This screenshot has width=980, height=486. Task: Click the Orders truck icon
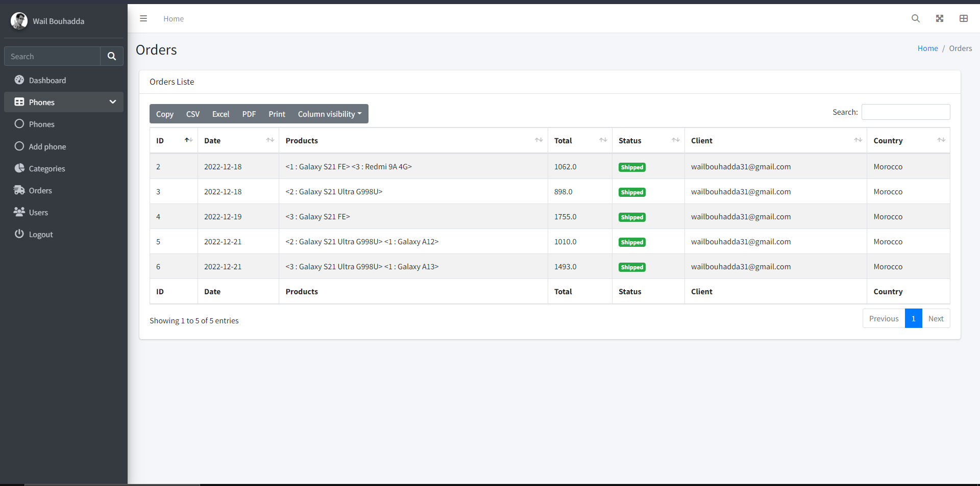tap(19, 190)
